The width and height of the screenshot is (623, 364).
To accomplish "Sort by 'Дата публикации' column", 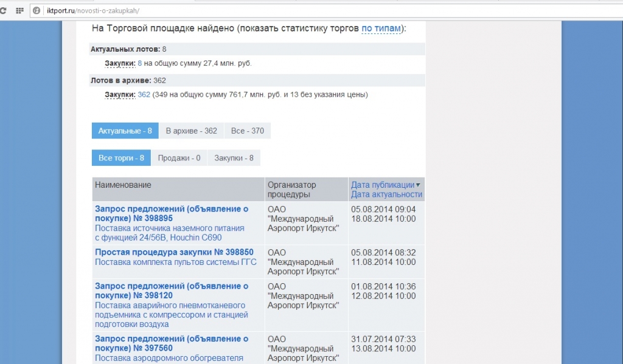I will (383, 185).
